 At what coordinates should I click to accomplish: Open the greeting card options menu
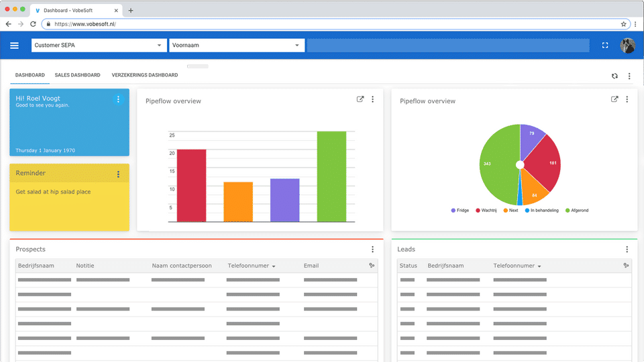coord(118,99)
